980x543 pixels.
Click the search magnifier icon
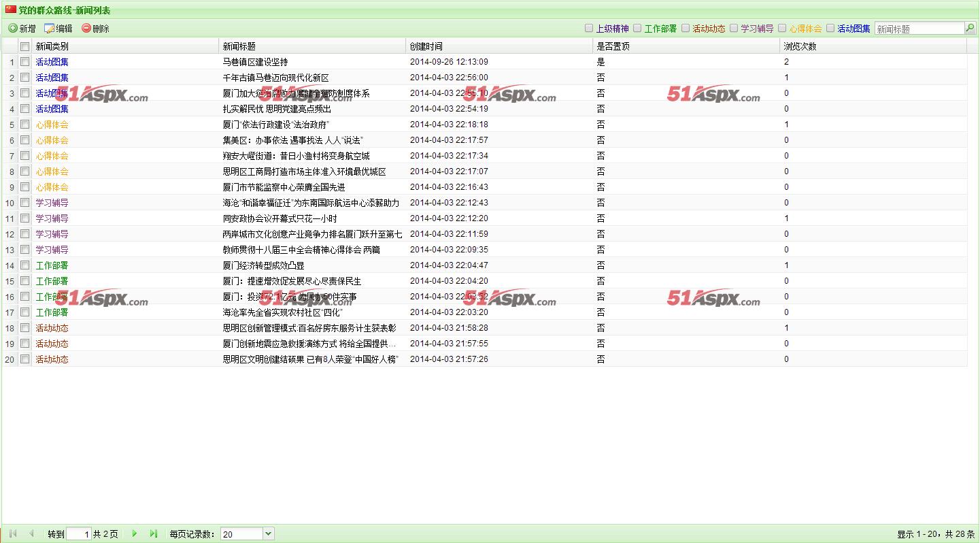[970, 28]
